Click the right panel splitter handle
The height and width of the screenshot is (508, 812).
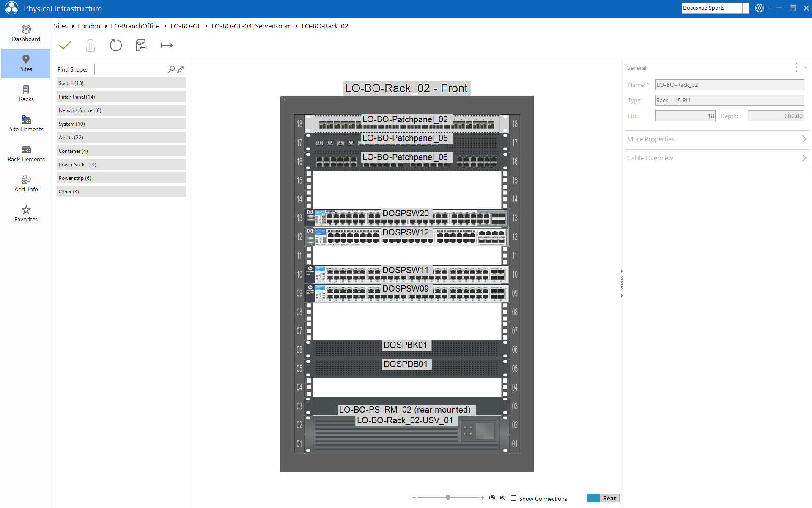click(x=622, y=283)
